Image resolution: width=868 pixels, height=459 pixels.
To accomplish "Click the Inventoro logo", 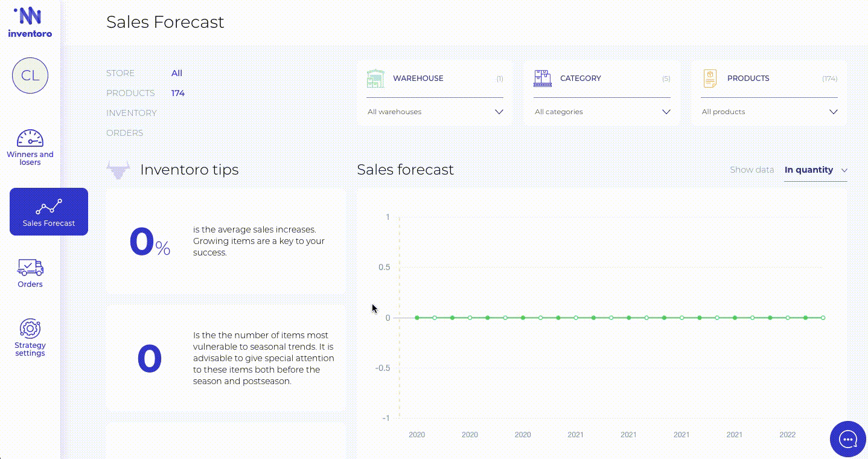I will click(30, 22).
